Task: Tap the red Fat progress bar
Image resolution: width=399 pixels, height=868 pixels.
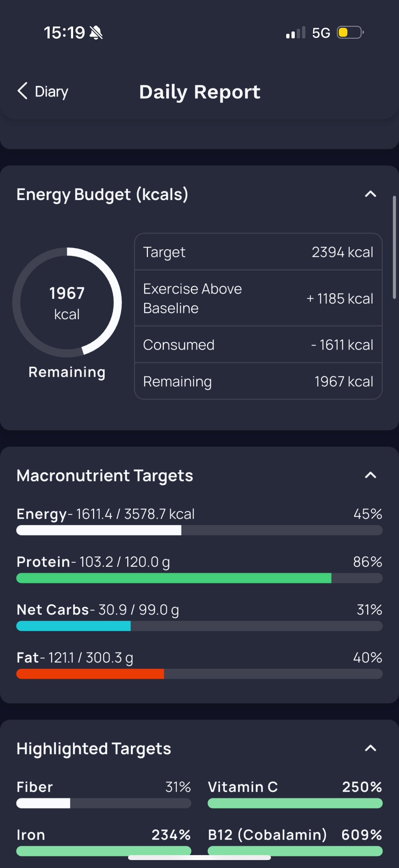Action: (x=199, y=674)
